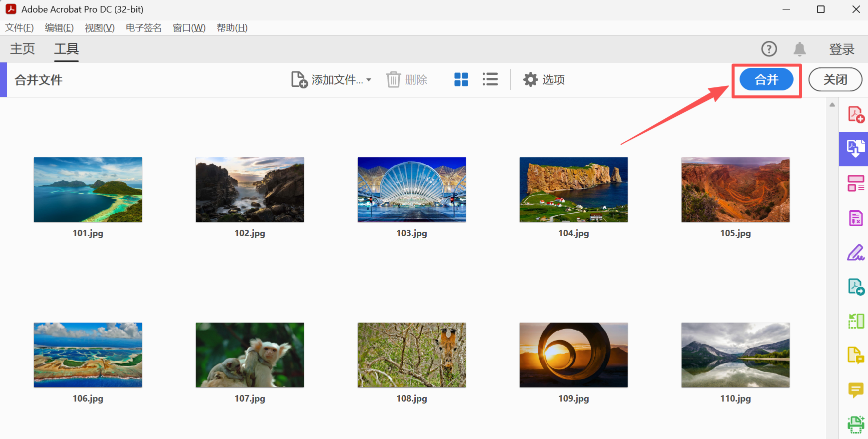
Task: Select the 104.jpg cliff thumbnail
Action: coord(574,190)
